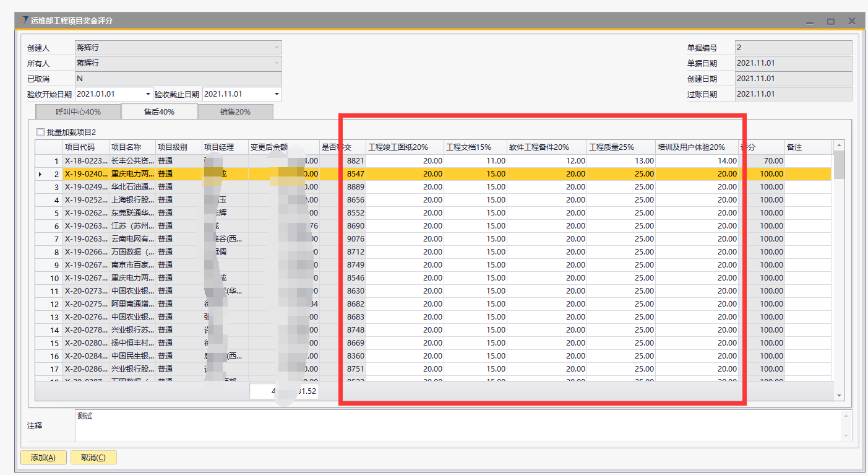Screen dimensions: 868x475
Task: Switch to the 销售20% tab
Action: (235, 112)
